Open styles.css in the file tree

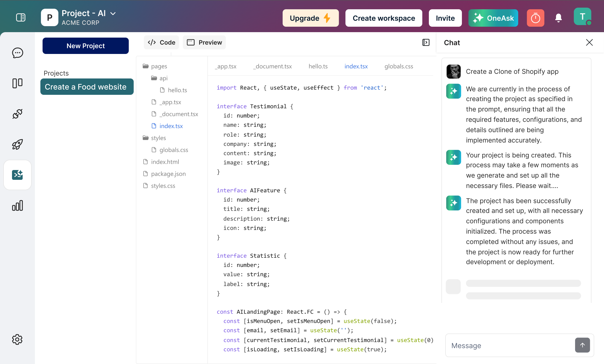click(159, 186)
